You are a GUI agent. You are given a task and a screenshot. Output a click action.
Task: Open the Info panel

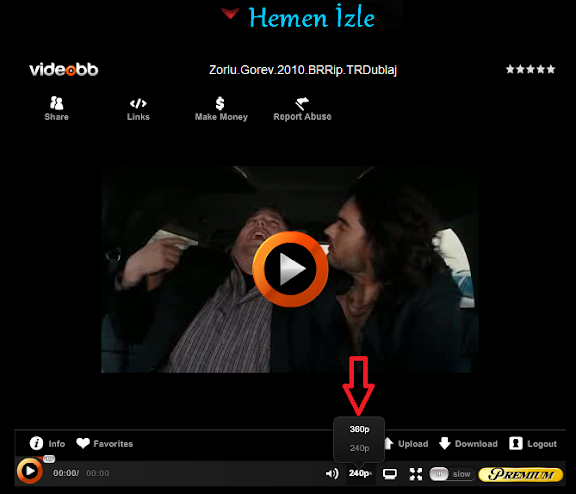[47, 443]
